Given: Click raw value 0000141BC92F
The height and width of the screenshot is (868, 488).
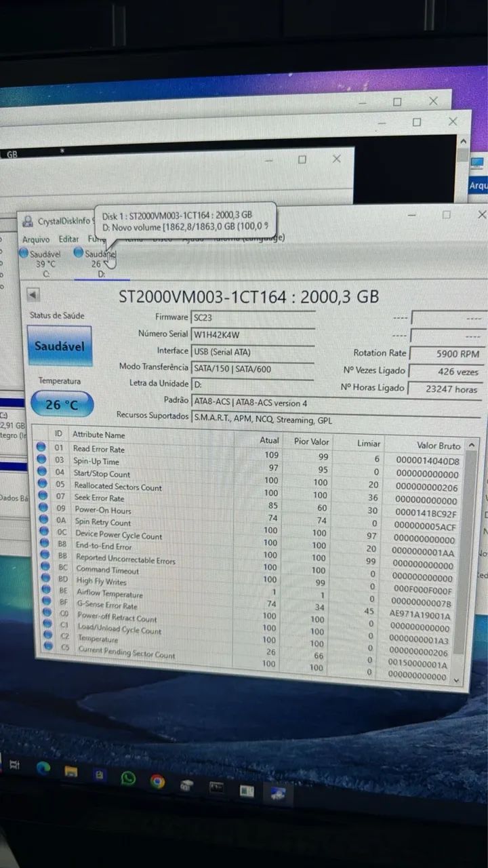Looking at the screenshot, I should tap(426, 513).
